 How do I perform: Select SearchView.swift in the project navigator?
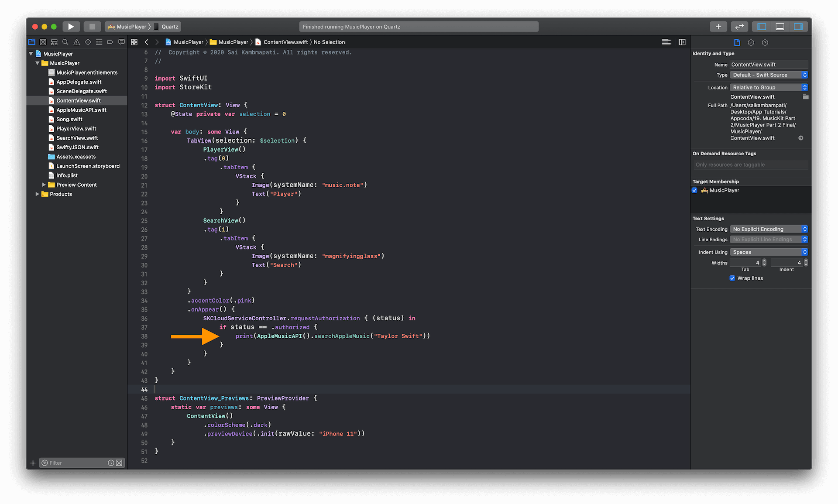[77, 137]
